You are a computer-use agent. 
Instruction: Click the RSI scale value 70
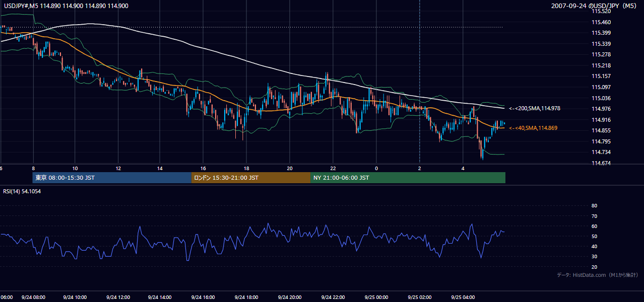pyautogui.click(x=594, y=216)
